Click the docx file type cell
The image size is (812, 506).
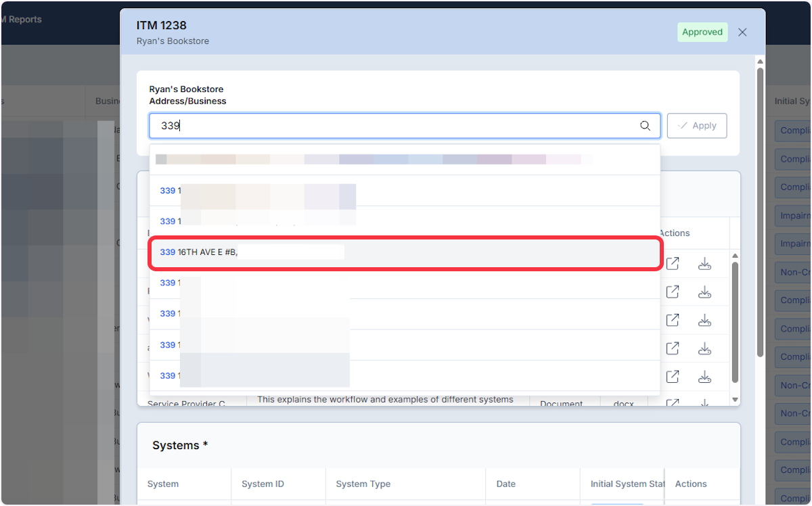624,403
